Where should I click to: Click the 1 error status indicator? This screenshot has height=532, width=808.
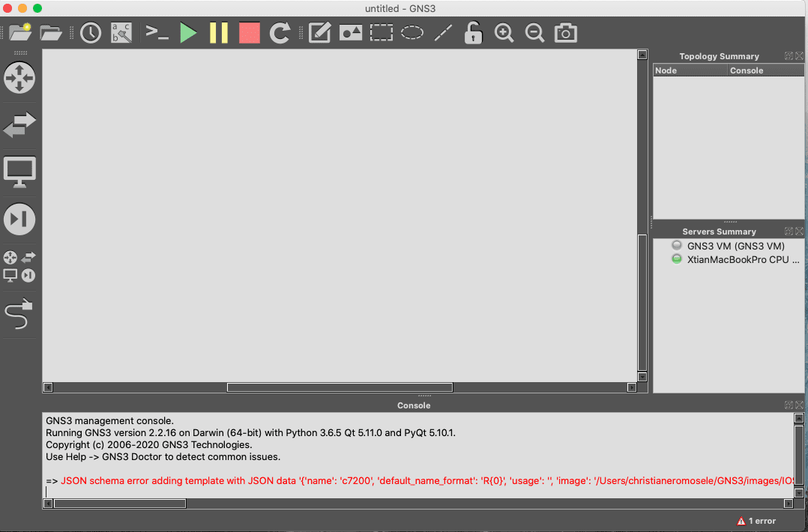756,521
